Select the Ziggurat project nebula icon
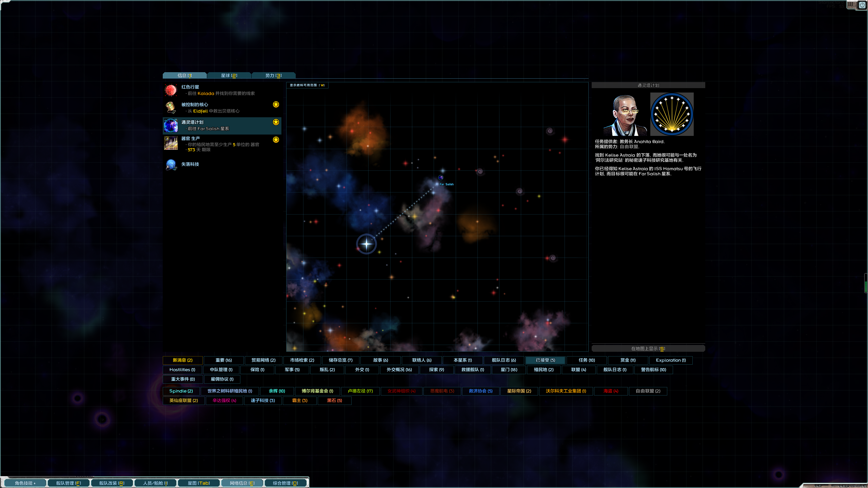 [x=171, y=126]
